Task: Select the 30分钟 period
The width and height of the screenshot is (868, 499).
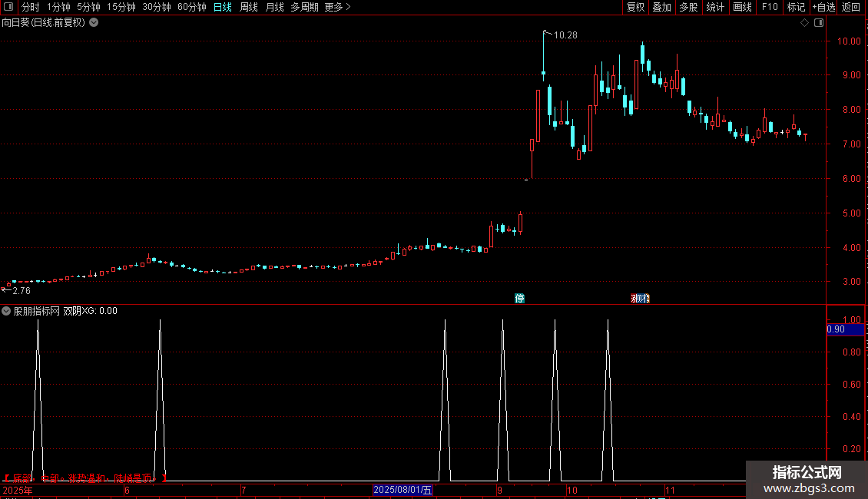Action: pos(157,7)
